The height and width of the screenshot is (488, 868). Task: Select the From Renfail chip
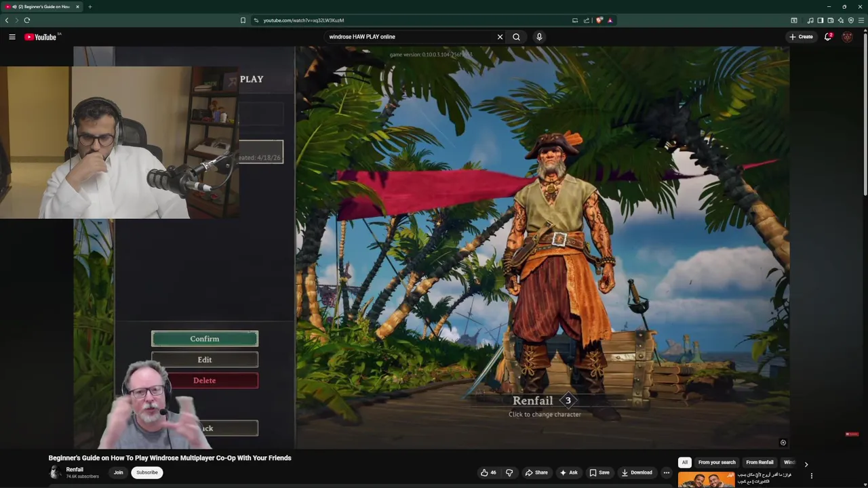tap(759, 462)
